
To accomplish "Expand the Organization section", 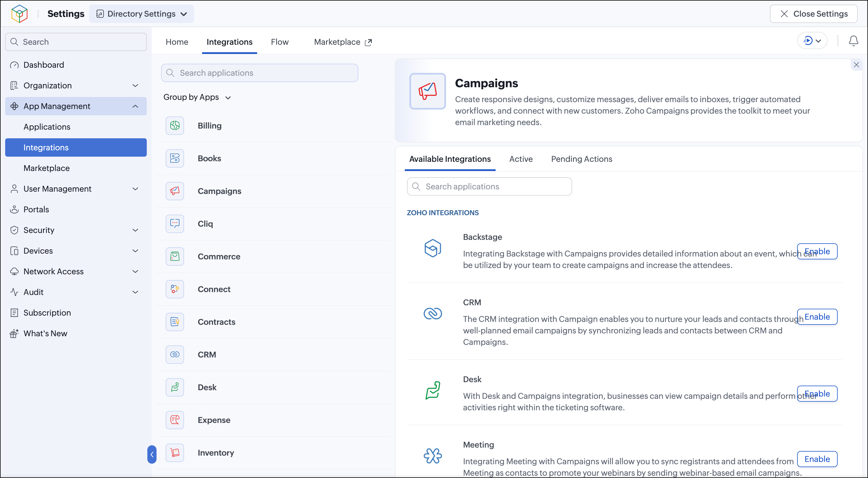I will click(135, 86).
